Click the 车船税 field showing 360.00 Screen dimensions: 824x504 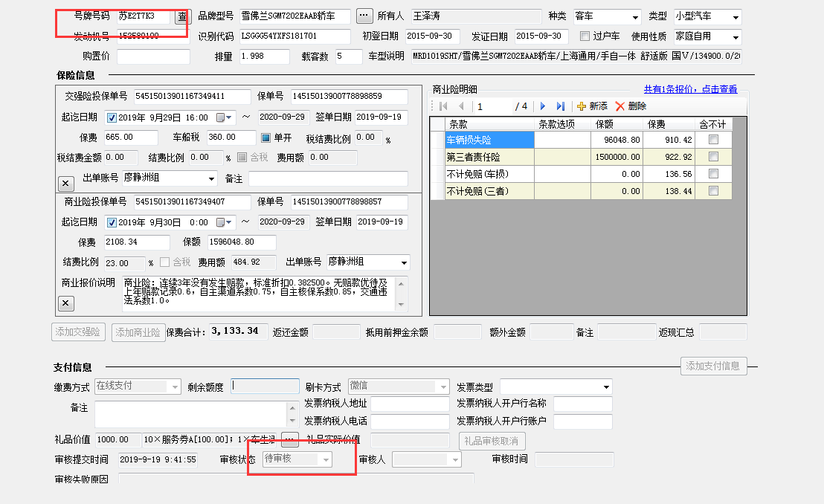coord(231,138)
